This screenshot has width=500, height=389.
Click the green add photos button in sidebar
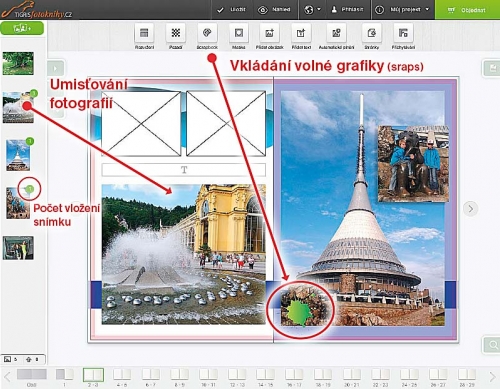pos(22,28)
